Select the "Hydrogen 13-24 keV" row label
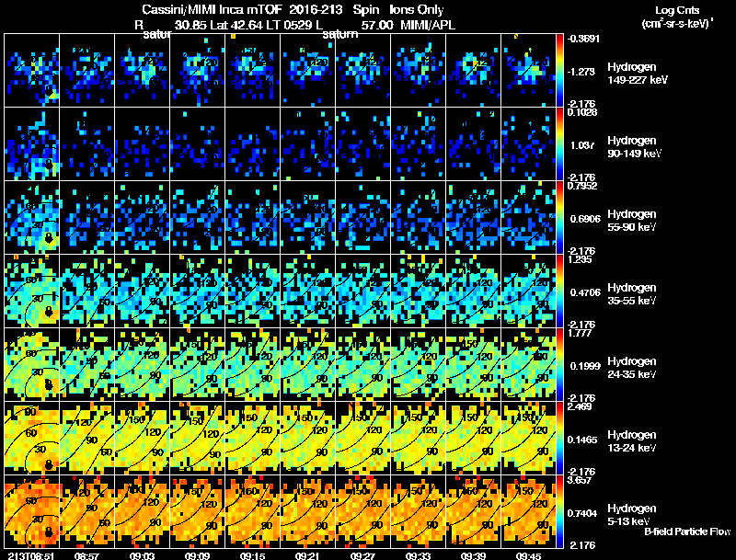The image size is (736, 560). point(632,441)
